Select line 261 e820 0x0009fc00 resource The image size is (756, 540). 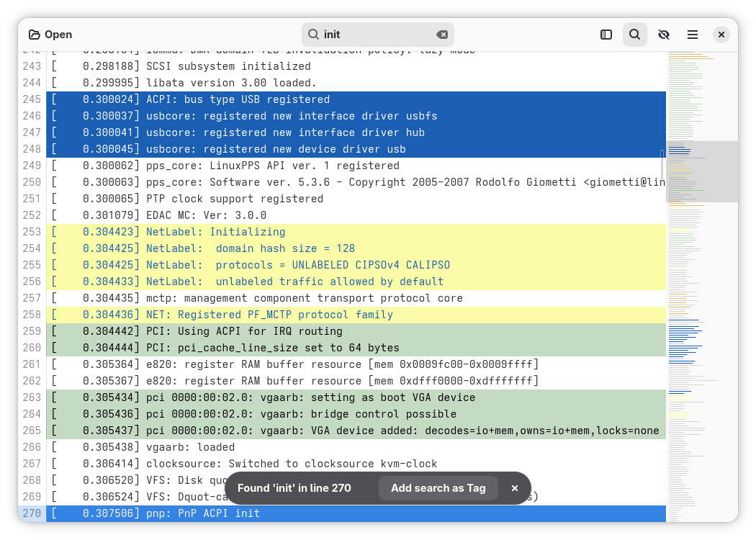(356, 364)
